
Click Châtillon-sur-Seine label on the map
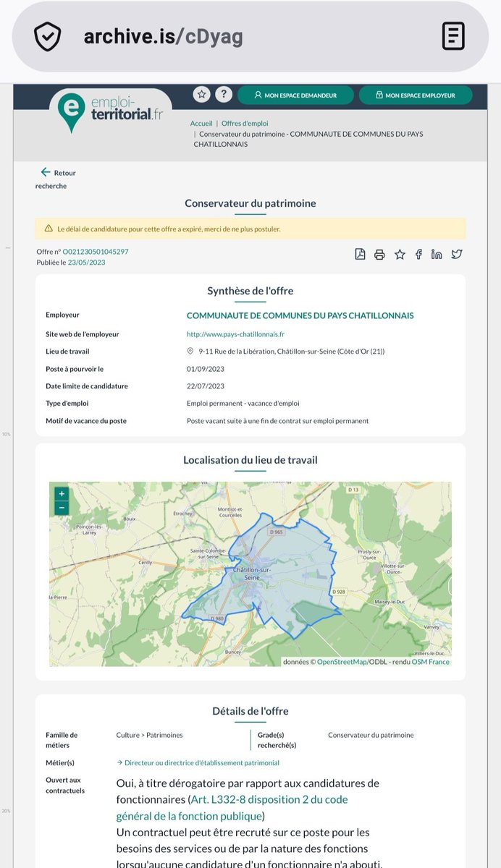click(x=252, y=574)
